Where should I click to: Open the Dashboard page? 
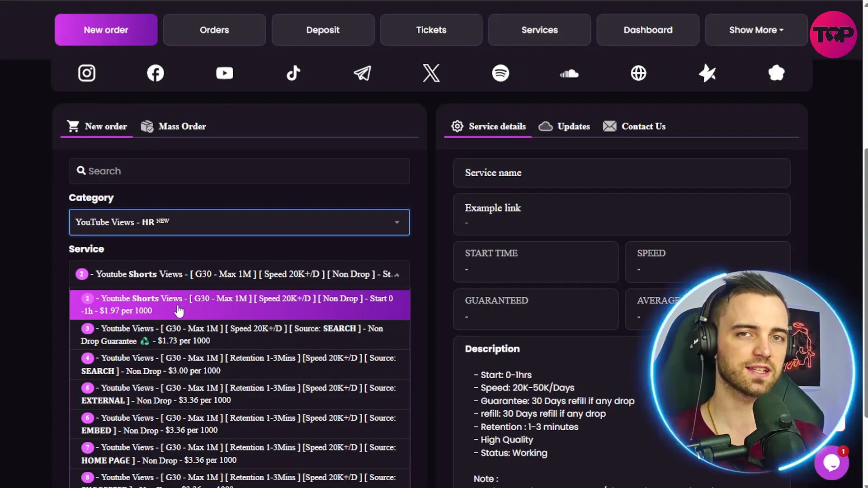coord(648,30)
